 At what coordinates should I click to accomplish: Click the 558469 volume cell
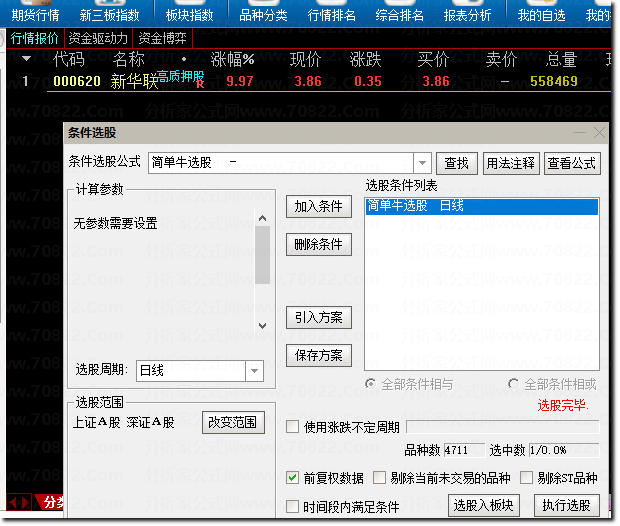click(554, 81)
